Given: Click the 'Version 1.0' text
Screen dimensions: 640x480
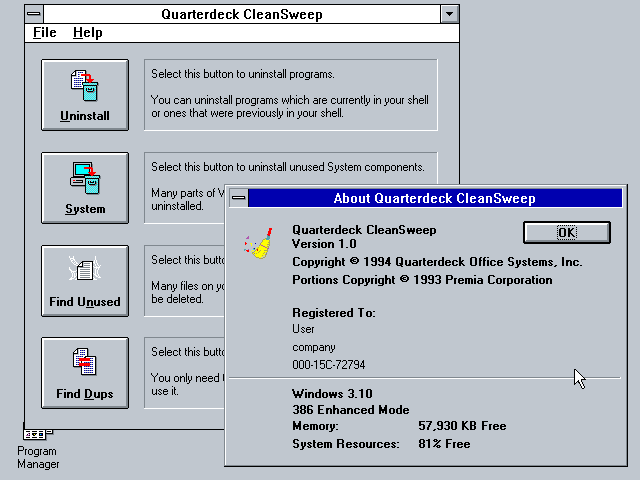Looking at the screenshot, I should pyautogui.click(x=324, y=244).
